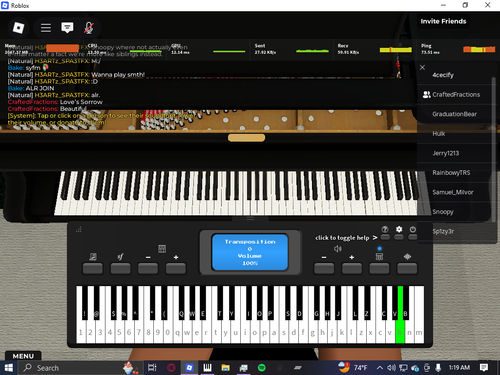Click the transposition and volume display

(x=250, y=252)
